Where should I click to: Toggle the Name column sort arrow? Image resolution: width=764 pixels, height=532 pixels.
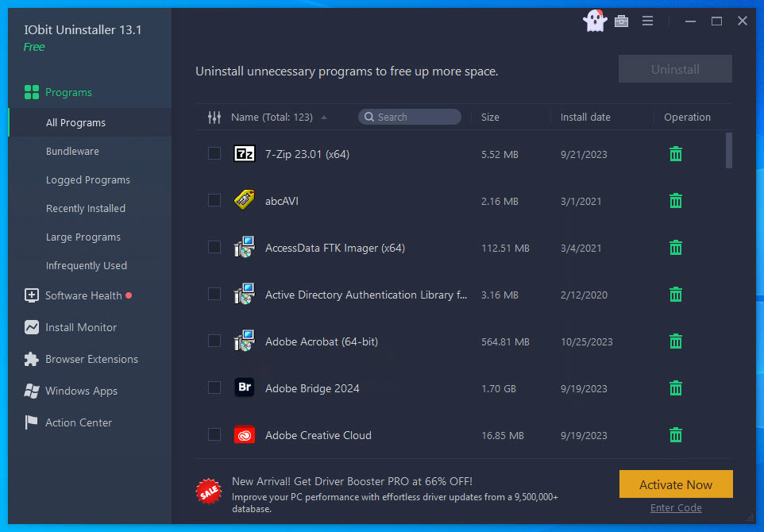(324, 118)
